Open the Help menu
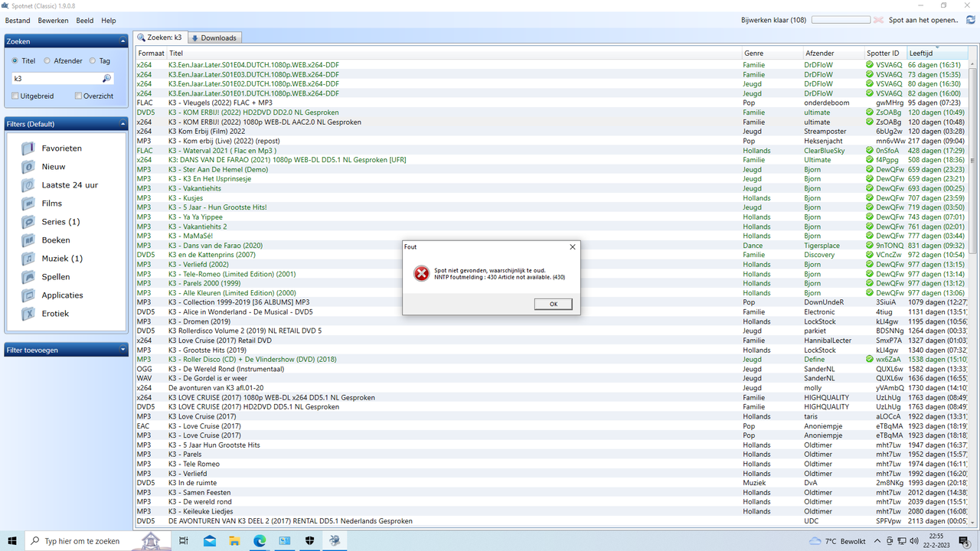This screenshot has height=551, width=980. (109, 21)
